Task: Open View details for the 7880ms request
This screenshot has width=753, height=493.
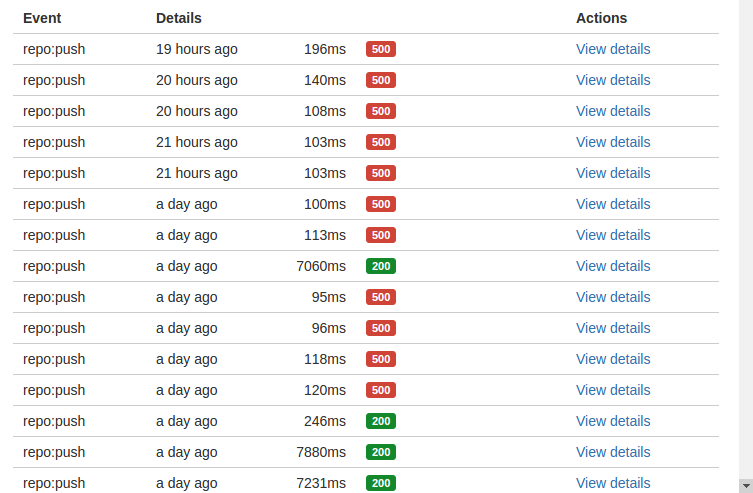Action: pyautogui.click(x=613, y=452)
